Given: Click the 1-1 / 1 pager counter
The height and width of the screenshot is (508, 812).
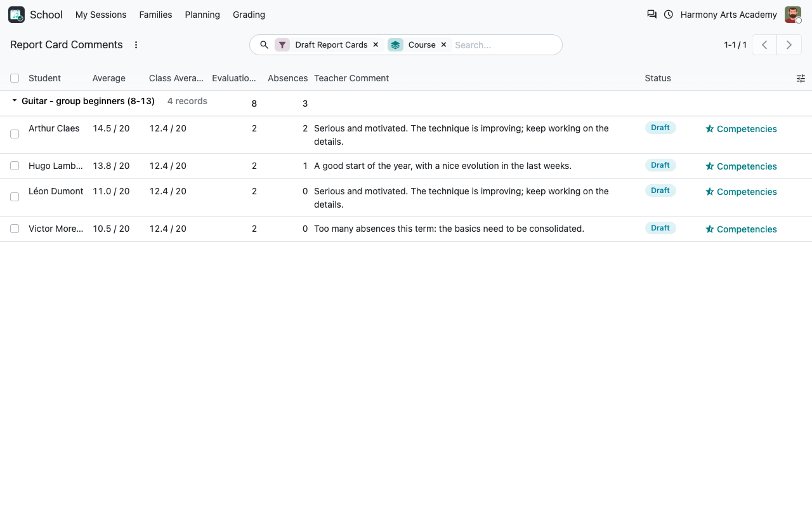Looking at the screenshot, I should click(735, 45).
